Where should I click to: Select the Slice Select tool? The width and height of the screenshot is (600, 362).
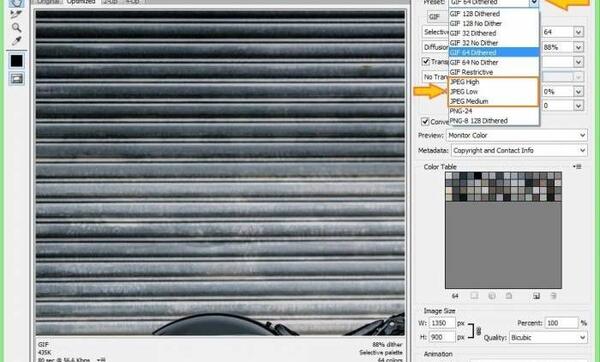coord(16,15)
